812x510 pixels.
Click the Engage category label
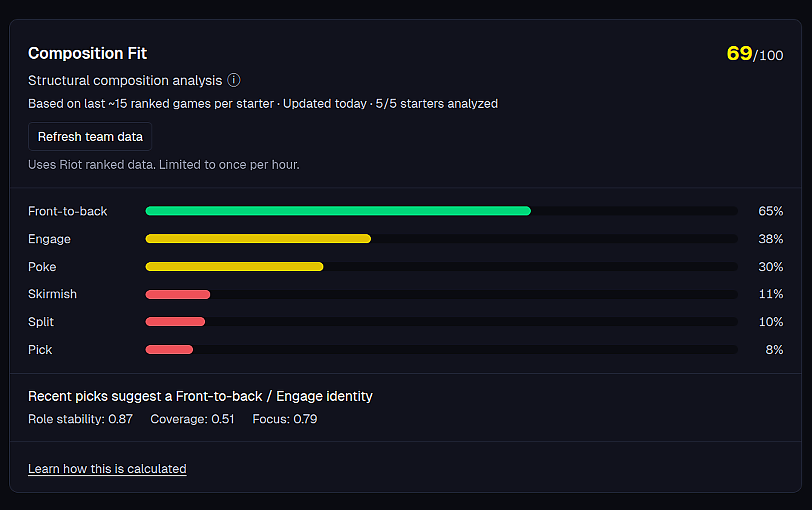[49, 239]
